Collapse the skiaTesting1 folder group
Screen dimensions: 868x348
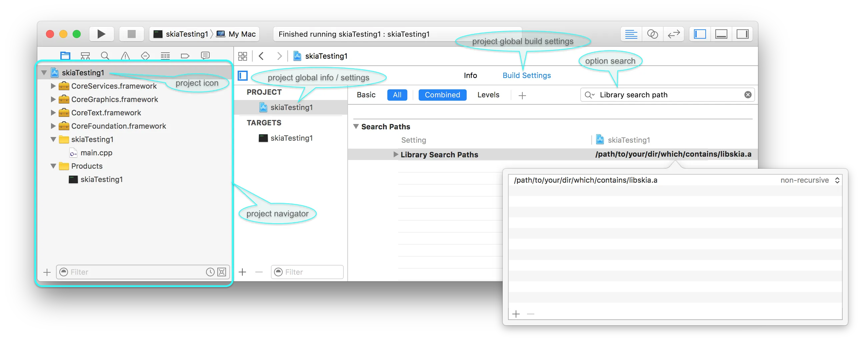pos(53,139)
